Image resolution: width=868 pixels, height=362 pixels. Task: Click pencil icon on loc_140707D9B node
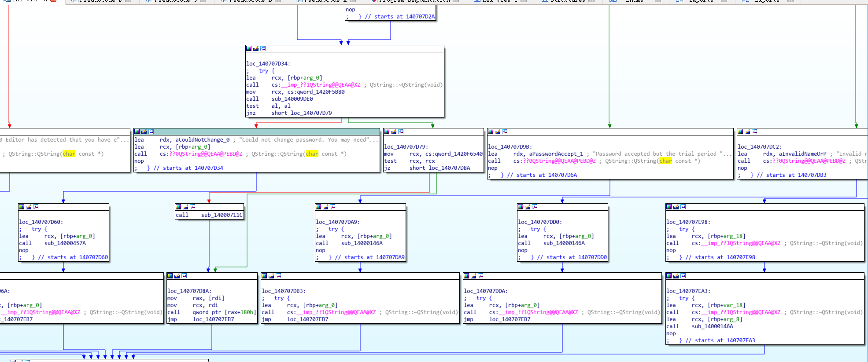coord(498,132)
